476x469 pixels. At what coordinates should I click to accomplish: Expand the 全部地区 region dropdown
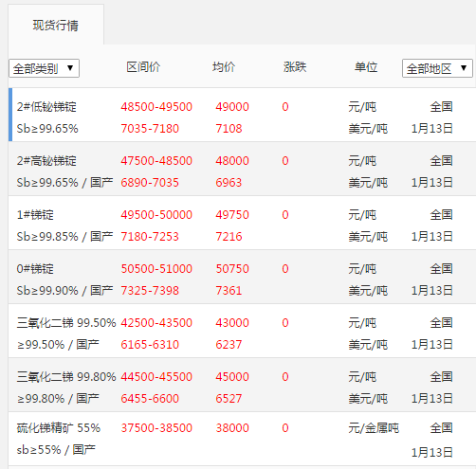coord(437,68)
